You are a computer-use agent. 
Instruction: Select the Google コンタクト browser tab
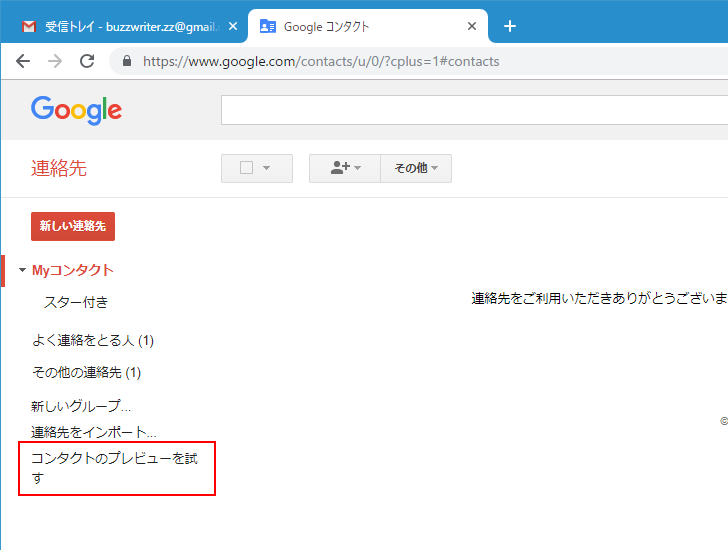coord(368,26)
